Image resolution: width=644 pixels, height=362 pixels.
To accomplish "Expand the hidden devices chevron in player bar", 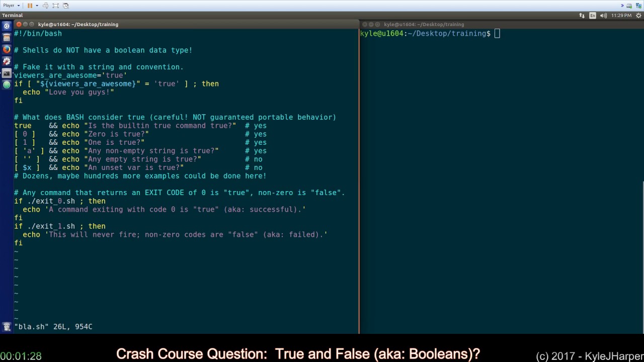I will click(622, 6).
